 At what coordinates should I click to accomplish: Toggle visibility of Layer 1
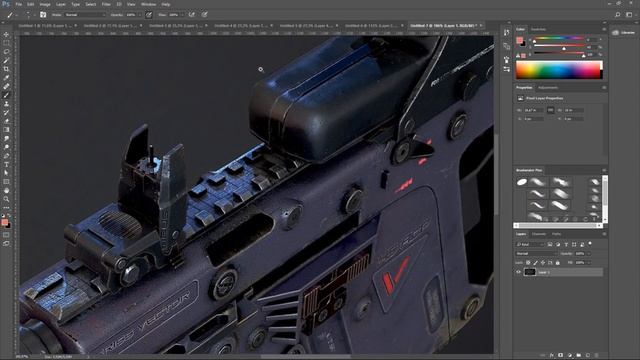coord(518,272)
